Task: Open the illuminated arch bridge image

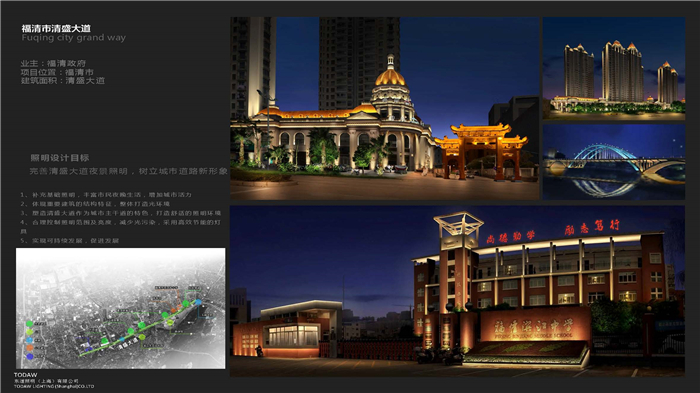Action: coord(614,162)
